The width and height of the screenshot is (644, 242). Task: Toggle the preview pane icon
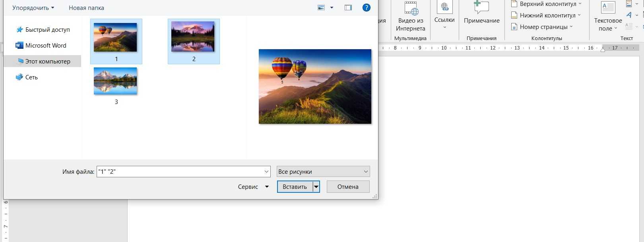[348, 8]
